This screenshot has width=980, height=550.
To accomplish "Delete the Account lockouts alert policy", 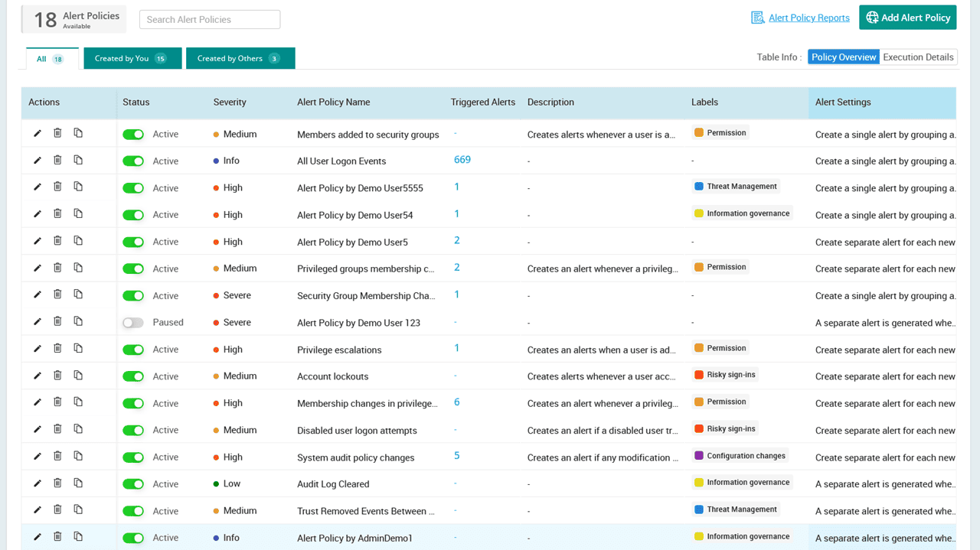I will 57,376.
